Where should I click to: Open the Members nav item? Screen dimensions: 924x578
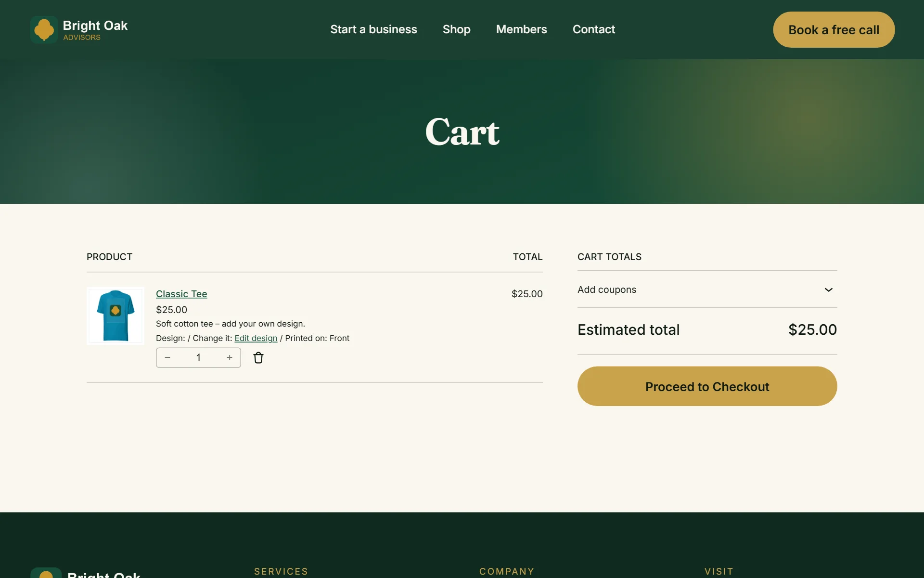pyautogui.click(x=521, y=29)
